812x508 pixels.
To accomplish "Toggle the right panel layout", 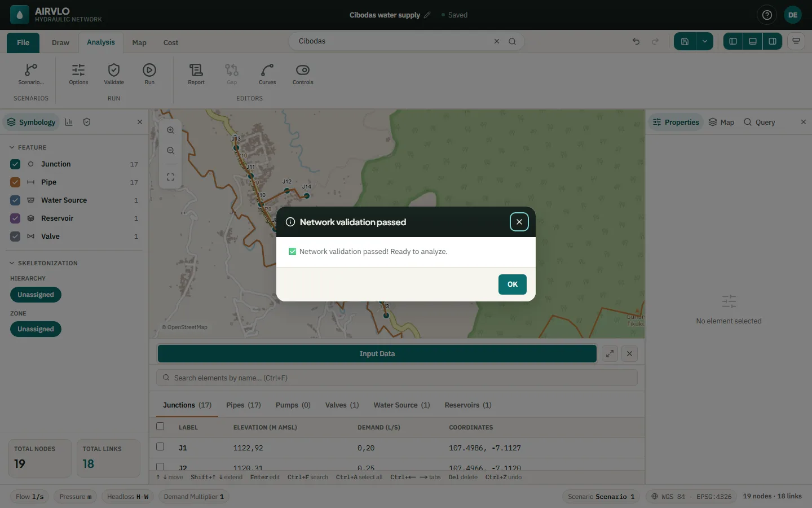I will tap(773, 41).
